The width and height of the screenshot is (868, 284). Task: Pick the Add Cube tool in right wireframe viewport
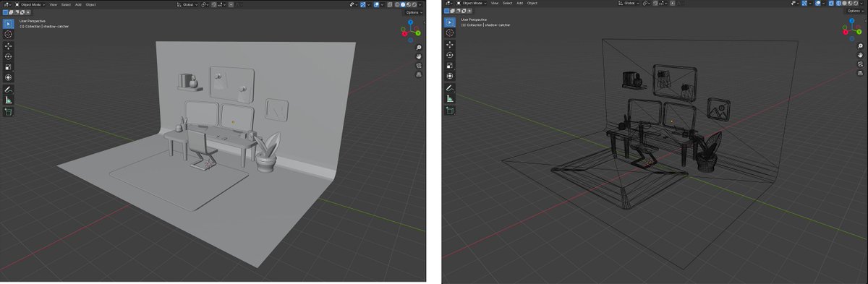tap(450, 111)
